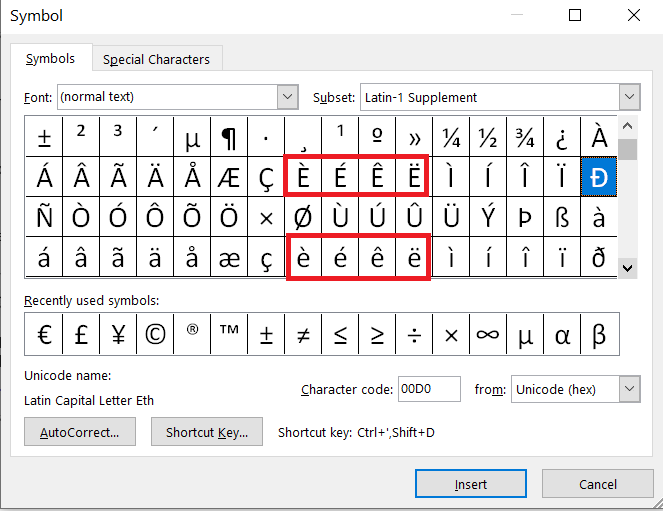Switch to the Special Characters tab

point(156,59)
